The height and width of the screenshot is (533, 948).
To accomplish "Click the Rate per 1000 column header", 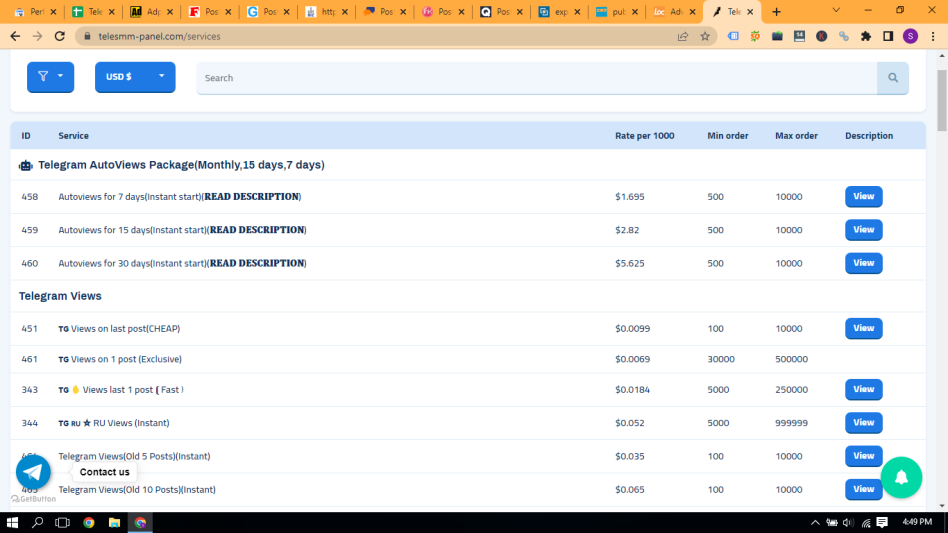I will (644, 136).
